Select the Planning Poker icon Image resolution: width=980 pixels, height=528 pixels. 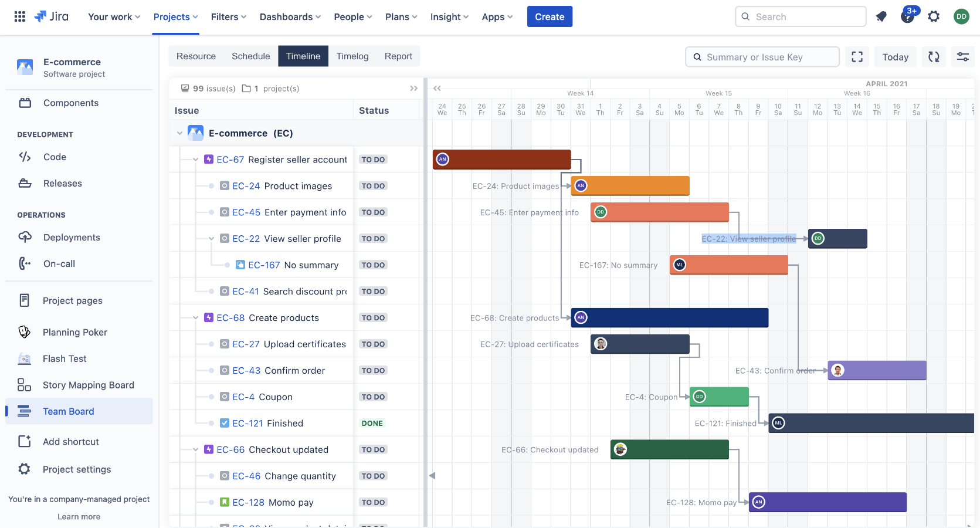[x=25, y=332]
